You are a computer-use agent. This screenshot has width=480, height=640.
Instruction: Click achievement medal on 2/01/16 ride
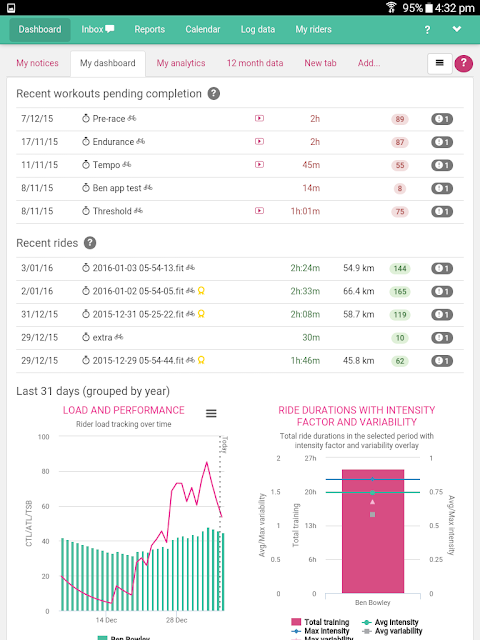(x=201, y=291)
